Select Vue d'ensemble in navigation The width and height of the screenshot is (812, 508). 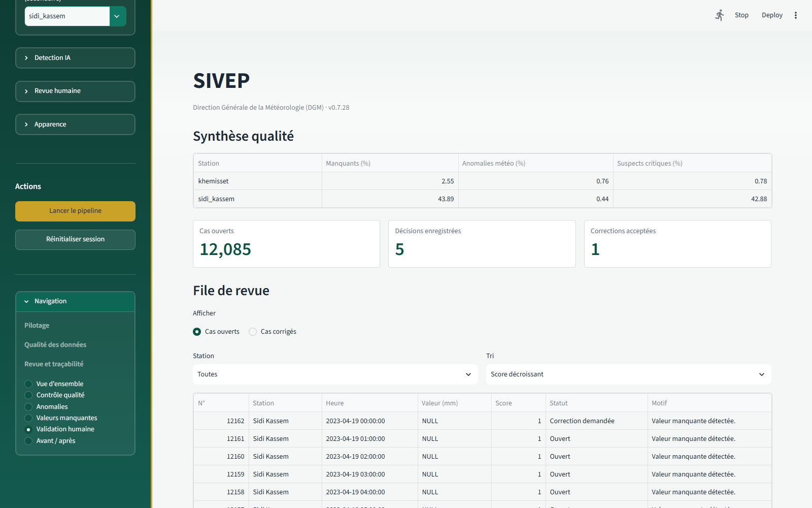54,384
